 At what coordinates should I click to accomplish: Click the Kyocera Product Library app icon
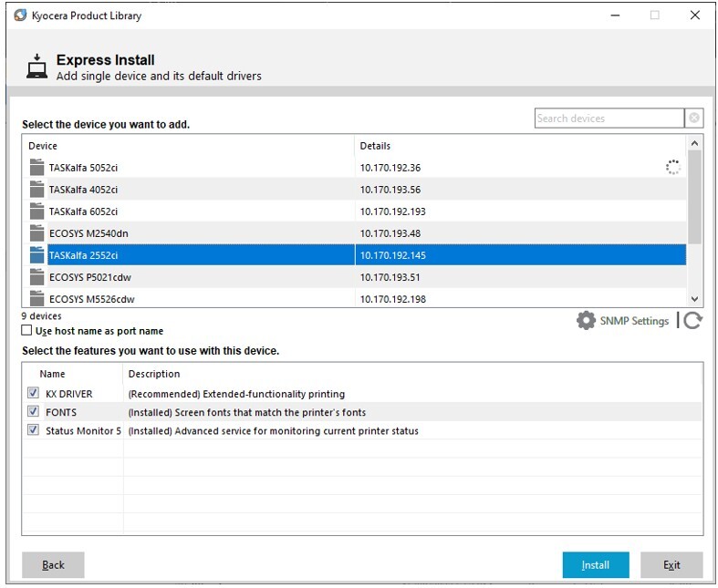tap(20, 15)
